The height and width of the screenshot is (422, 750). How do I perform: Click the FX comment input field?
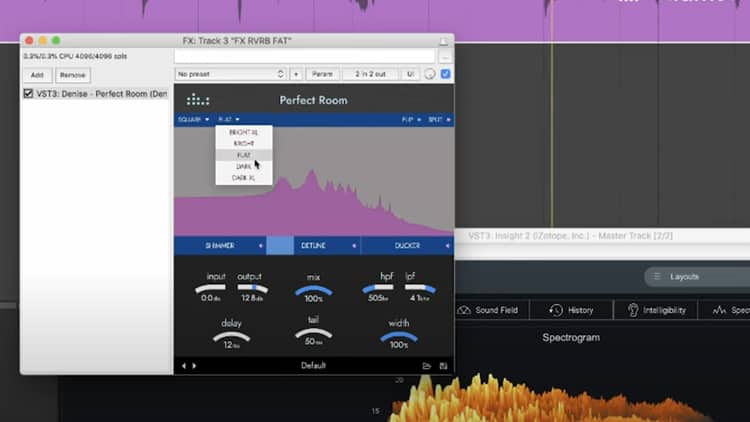pos(305,57)
